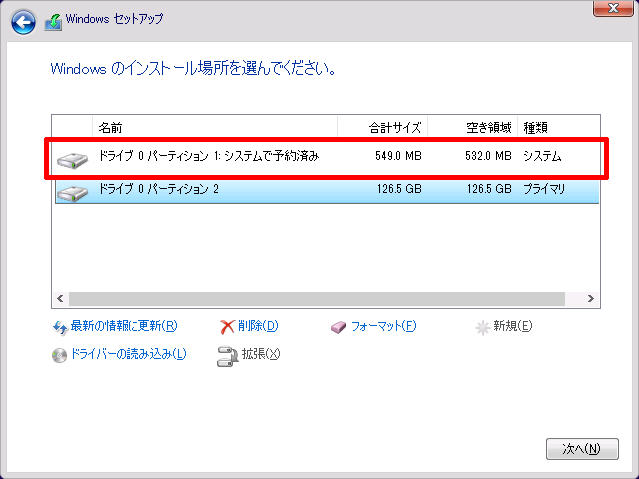Sort by 合計サイズ column header
The height and width of the screenshot is (479, 639).
tap(383, 128)
